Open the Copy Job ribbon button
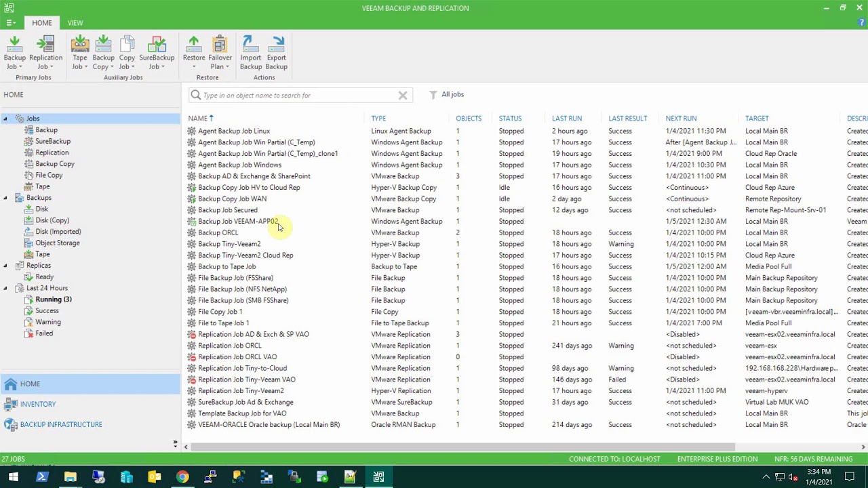Screen dimensions: 868x488 pyautogui.click(x=127, y=53)
